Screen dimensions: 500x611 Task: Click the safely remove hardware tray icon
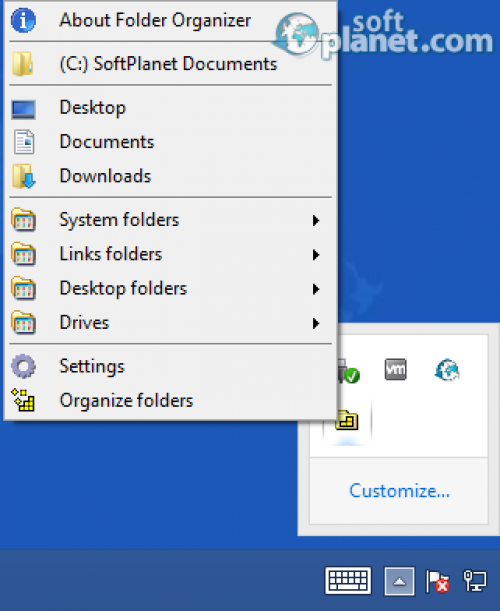(x=349, y=371)
